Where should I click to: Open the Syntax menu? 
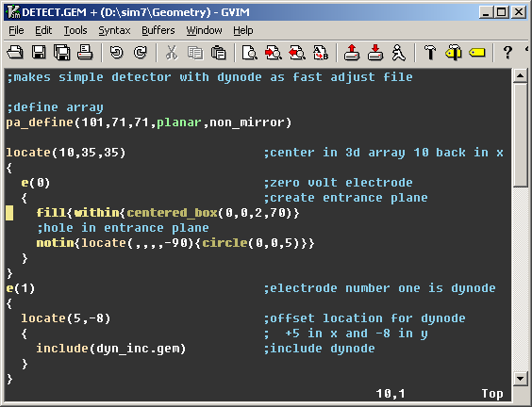(114, 30)
